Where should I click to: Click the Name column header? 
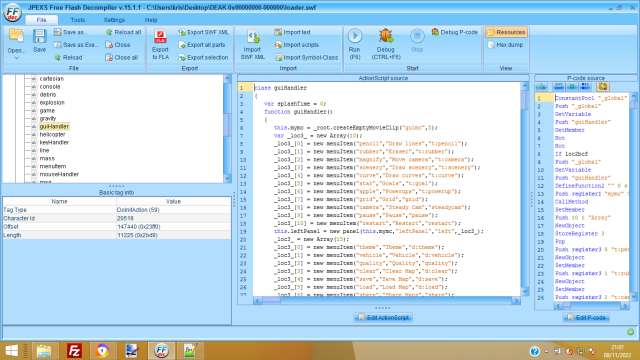tap(60, 201)
